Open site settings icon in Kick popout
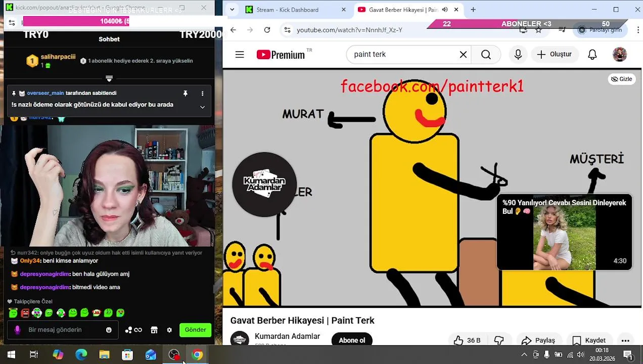 click(12, 22)
